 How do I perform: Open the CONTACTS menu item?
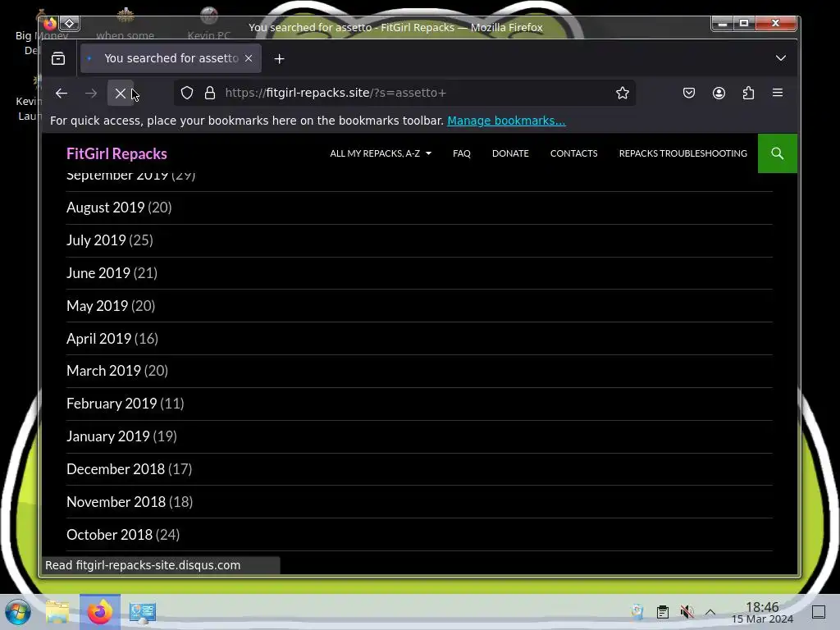(x=573, y=153)
